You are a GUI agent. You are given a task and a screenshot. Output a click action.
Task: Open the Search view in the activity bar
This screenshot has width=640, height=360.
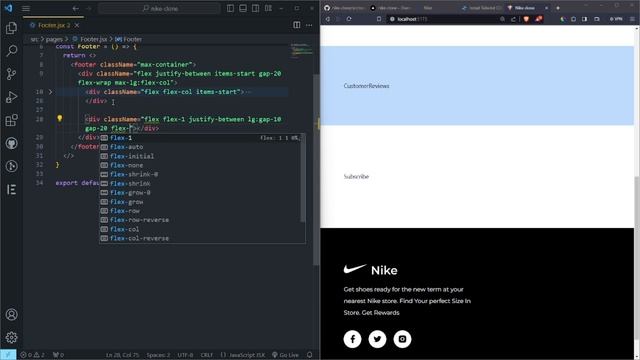tap(11, 51)
